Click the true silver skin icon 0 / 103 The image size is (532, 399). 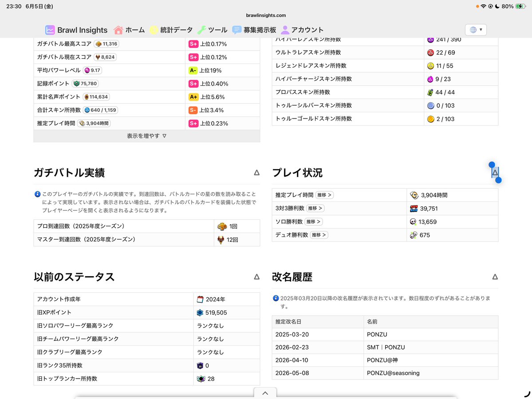tap(430, 106)
